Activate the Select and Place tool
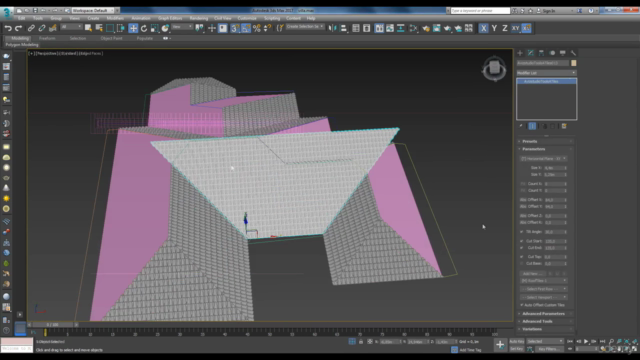Screen dimensions: 640x360 pyautogui.click(x=165, y=28)
